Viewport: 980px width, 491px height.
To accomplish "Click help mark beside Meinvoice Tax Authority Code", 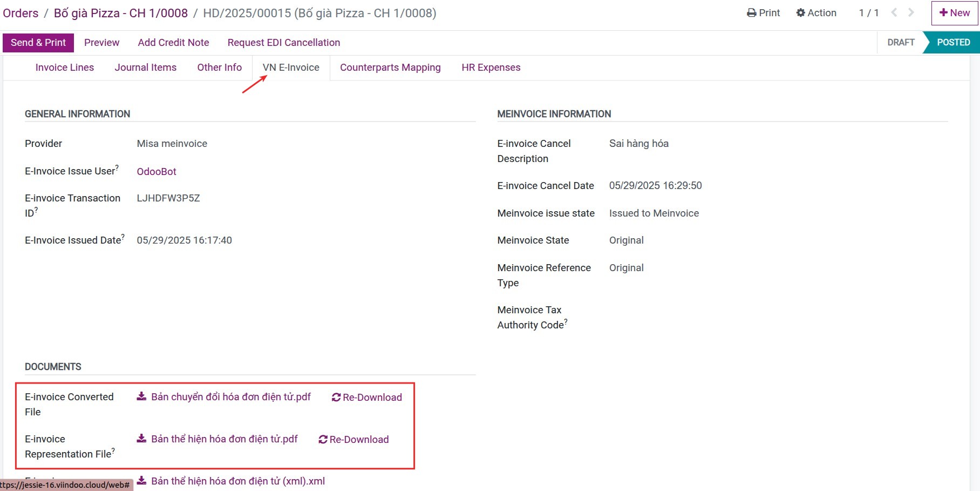I will [566, 321].
